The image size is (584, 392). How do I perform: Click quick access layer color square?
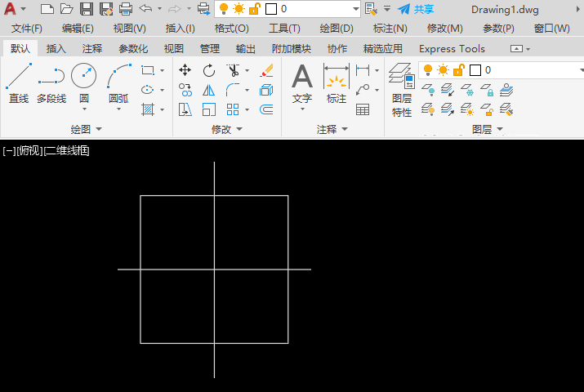point(271,9)
